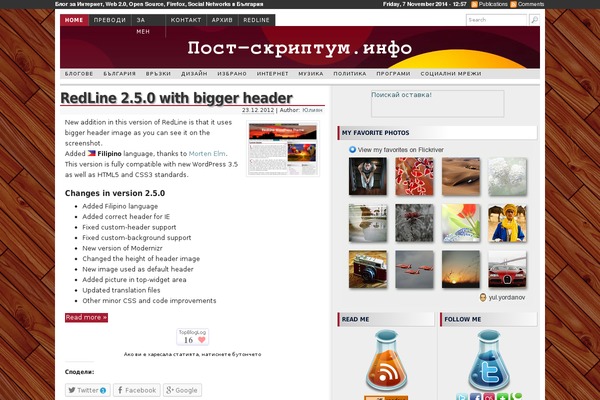This screenshot has width=600, height=400.
Task: Open the white frosty flowers photo thumbnail
Action: 507,176
